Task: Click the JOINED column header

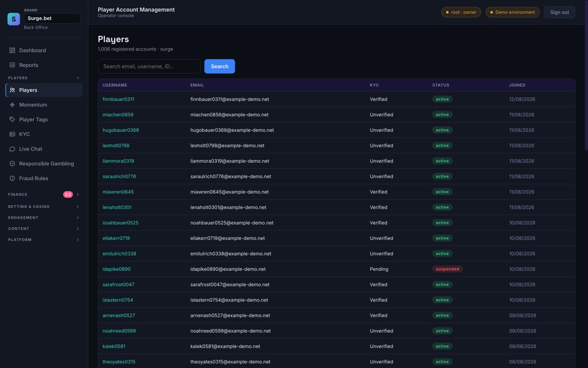Action: click(x=517, y=85)
